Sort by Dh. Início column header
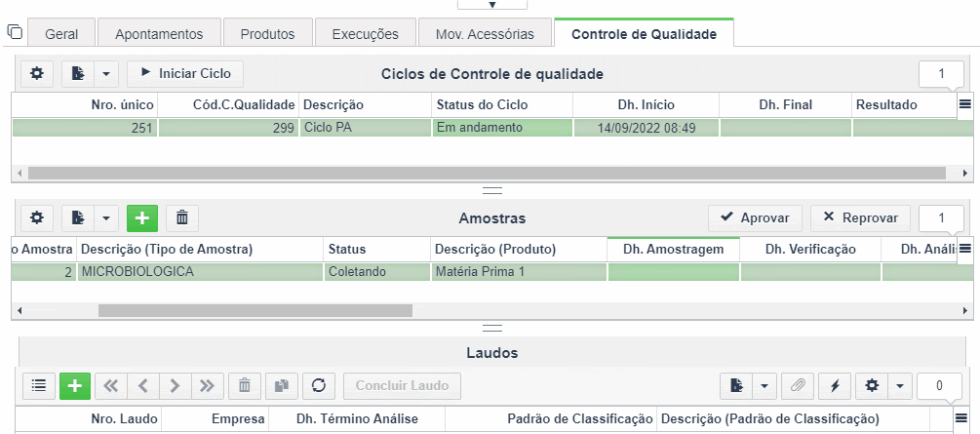Image resolution: width=980 pixels, height=434 pixels. [646, 105]
